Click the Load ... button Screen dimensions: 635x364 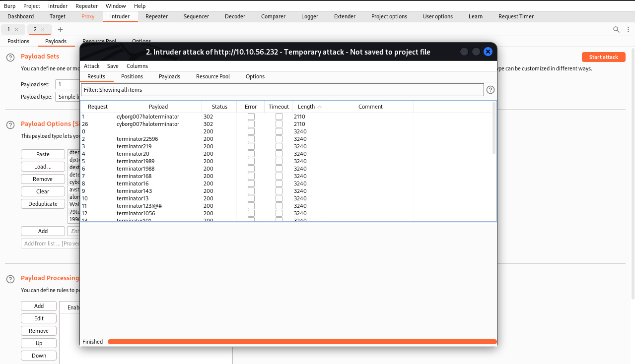(x=43, y=167)
